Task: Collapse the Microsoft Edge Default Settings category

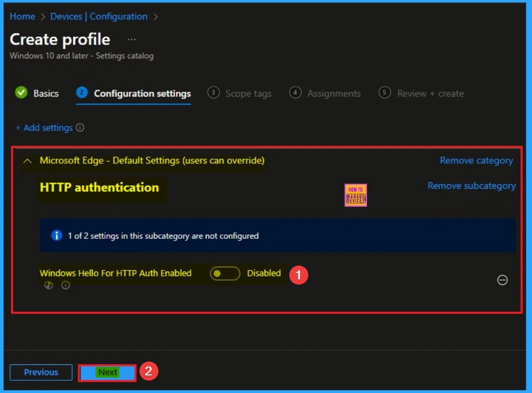Action: 28,160
